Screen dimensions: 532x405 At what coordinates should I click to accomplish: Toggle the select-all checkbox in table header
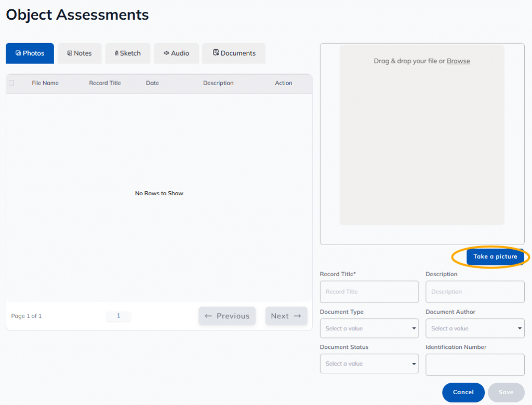pyautogui.click(x=11, y=83)
